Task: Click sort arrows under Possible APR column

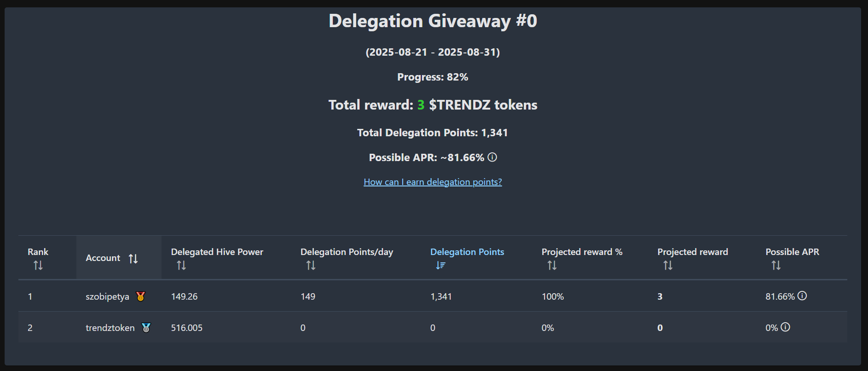Action: [x=776, y=266]
